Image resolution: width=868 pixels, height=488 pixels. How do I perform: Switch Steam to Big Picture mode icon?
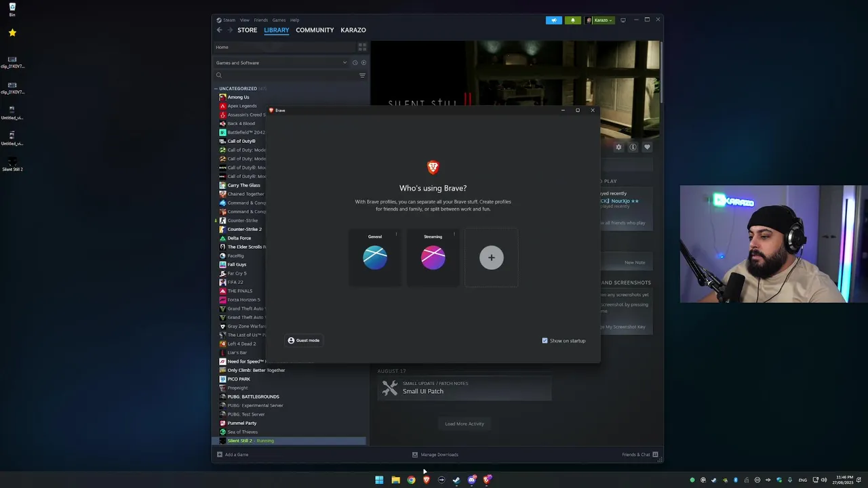point(623,20)
